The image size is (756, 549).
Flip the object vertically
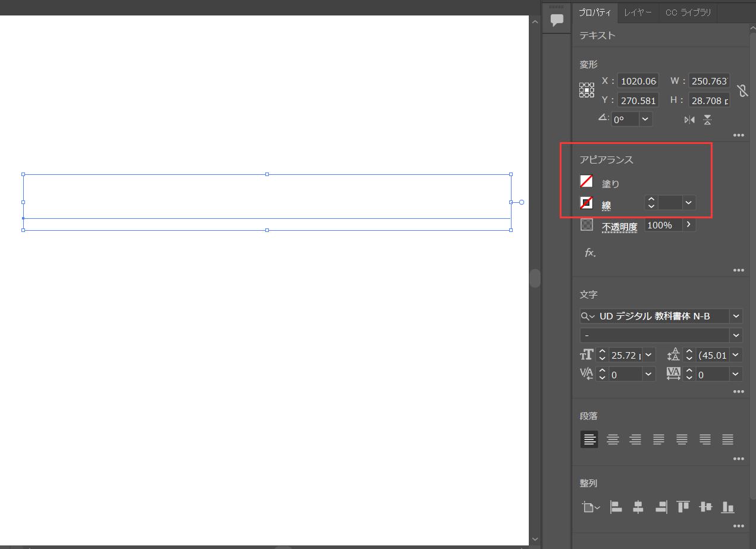tap(707, 120)
